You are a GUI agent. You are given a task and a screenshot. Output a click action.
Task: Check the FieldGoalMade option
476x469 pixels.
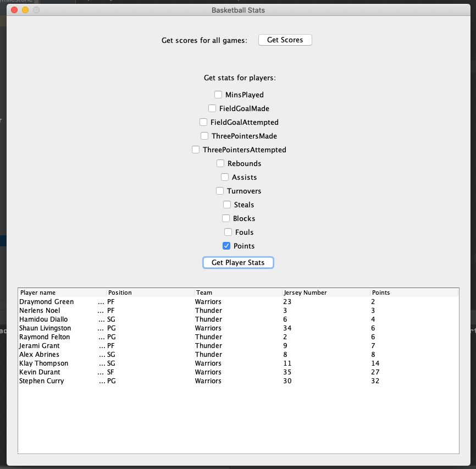(x=212, y=108)
